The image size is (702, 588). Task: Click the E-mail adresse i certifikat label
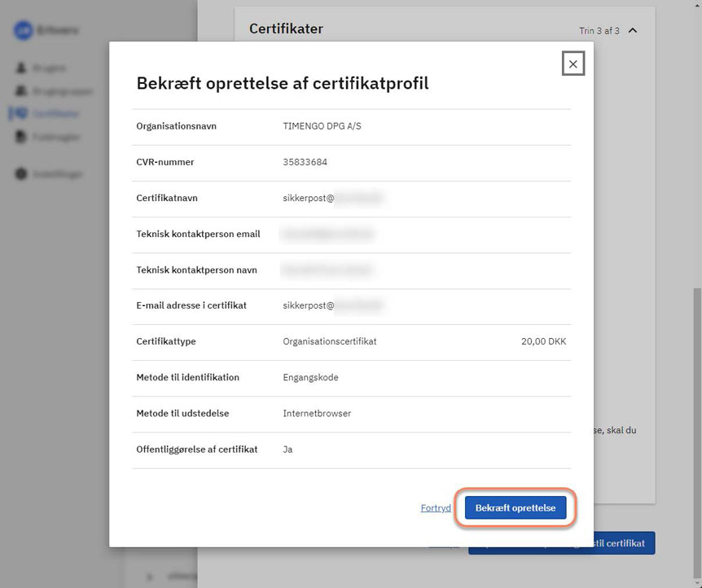[191, 305]
